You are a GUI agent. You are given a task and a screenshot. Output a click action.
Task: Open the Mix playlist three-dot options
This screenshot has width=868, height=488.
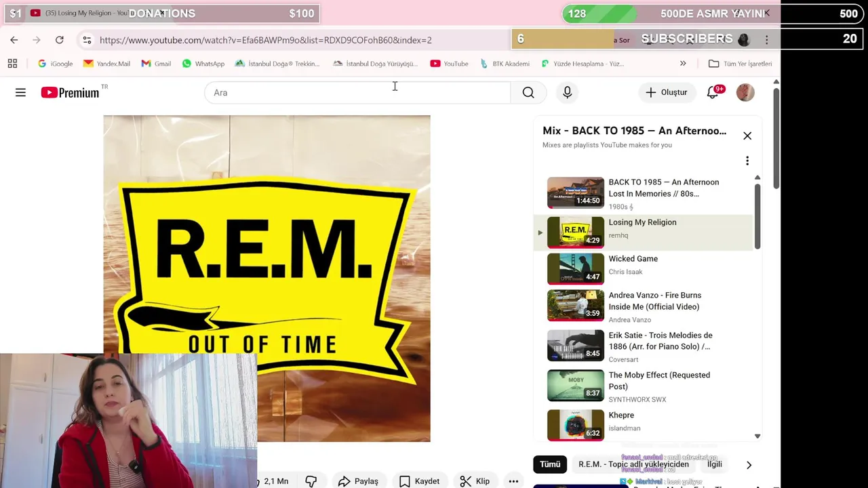(x=747, y=161)
